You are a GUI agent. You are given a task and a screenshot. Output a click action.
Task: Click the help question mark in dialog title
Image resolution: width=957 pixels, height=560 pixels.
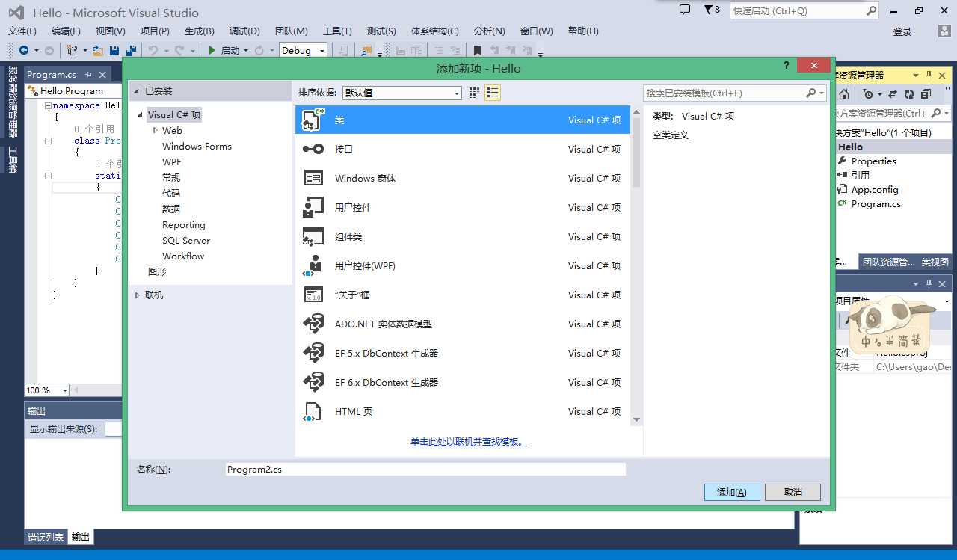[786, 66]
